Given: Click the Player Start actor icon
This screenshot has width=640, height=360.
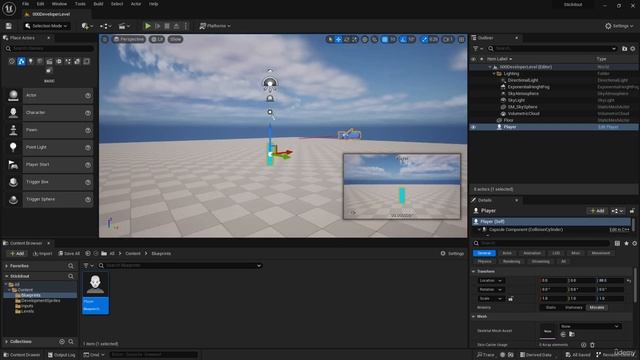Looking at the screenshot, I should click(x=13, y=164).
